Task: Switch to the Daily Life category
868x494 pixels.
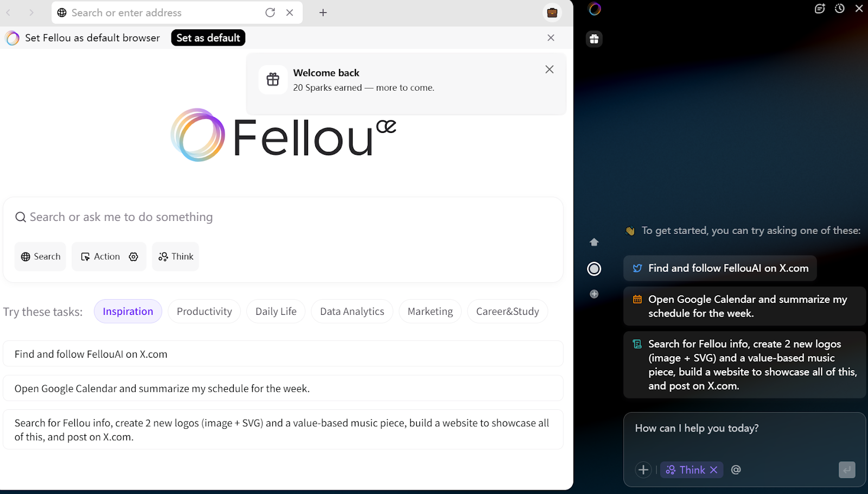Action: click(x=276, y=311)
